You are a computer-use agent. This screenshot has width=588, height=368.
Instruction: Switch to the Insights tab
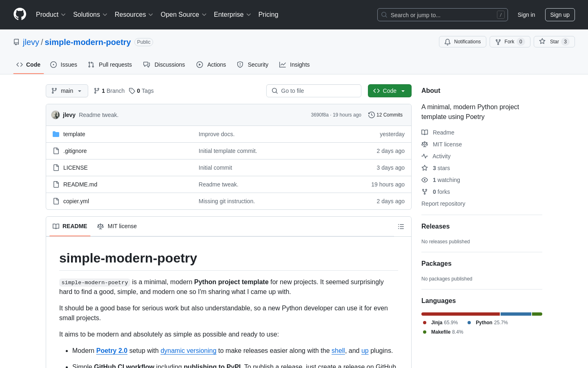point(294,65)
